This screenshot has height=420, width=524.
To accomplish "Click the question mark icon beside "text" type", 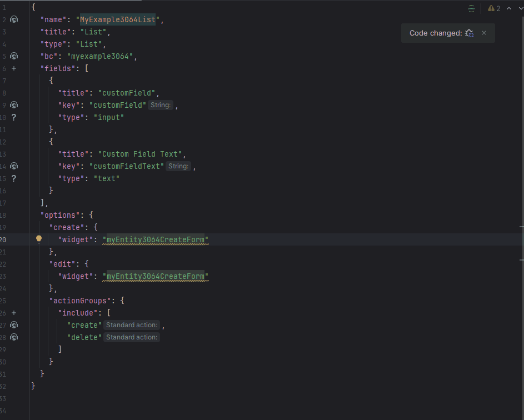I will 14,178.
